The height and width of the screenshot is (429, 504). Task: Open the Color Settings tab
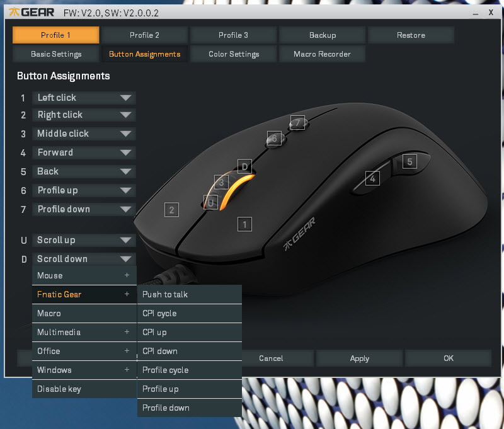pos(234,54)
